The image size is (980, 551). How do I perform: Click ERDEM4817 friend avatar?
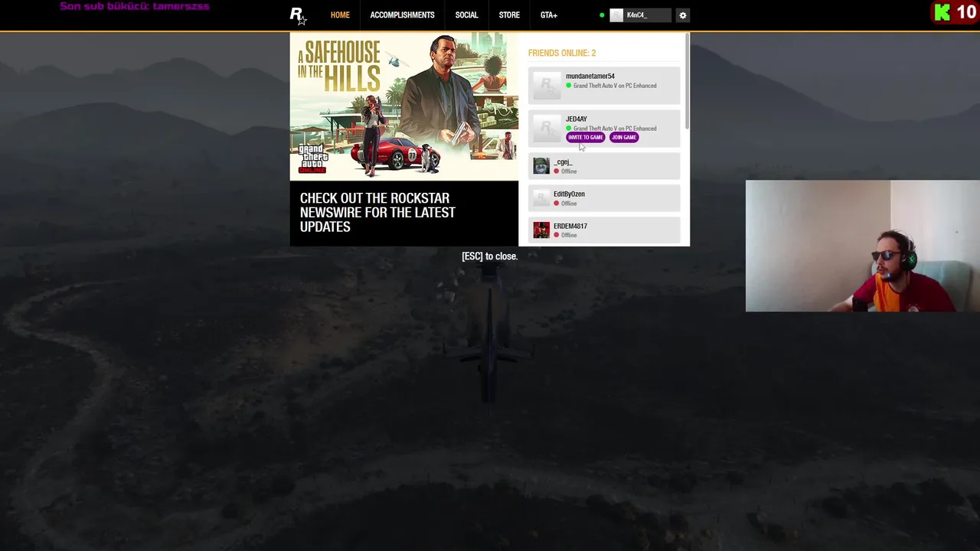point(541,230)
